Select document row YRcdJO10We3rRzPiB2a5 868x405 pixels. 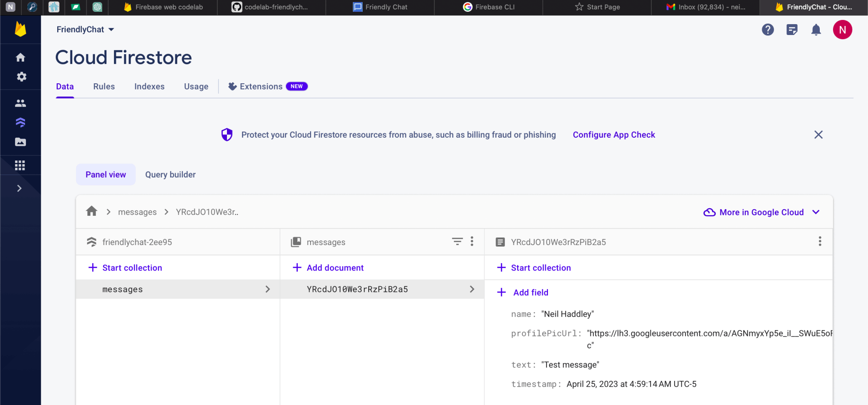382,289
